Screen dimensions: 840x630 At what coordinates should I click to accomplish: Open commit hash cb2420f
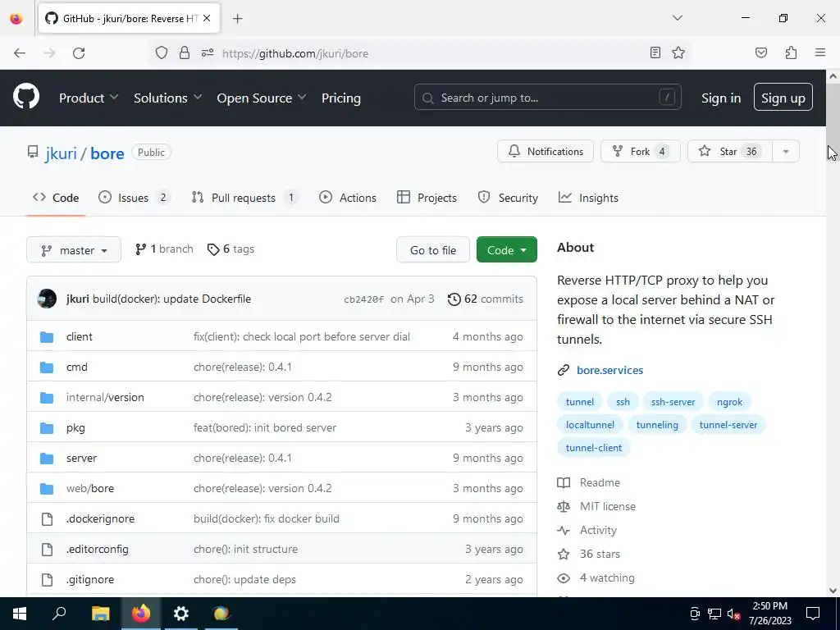tap(363, 299)
